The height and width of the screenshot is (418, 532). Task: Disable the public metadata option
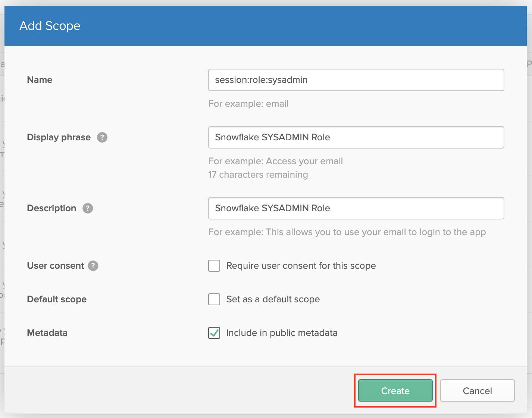click(x=214, y=333)
